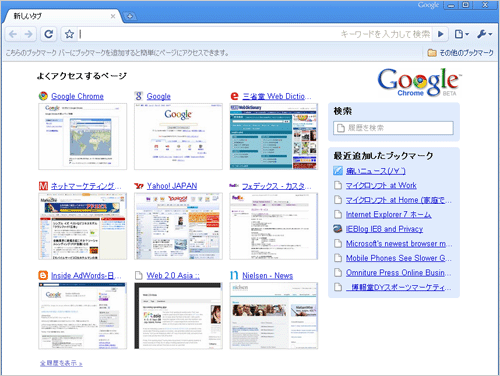Viewport: 500px width, 376px height.
Task: Open the Google Chrome link
Action: [77, 96]
